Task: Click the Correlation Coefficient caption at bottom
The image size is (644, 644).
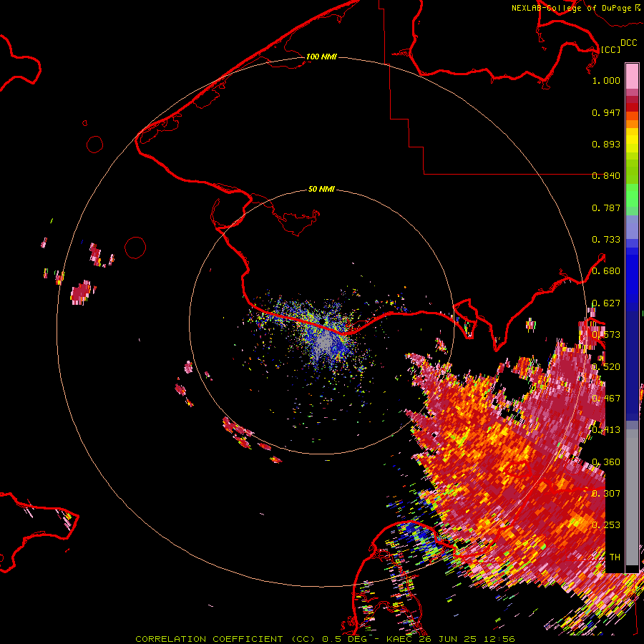Action: [325, 639]
